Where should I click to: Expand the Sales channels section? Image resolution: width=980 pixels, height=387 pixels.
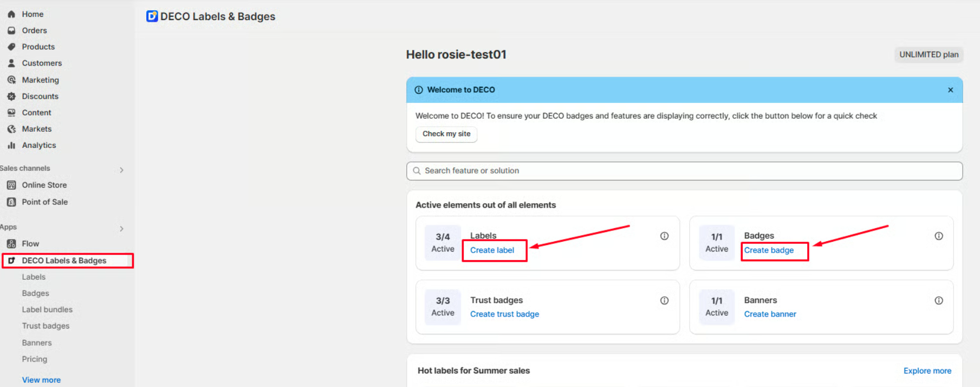(121, 170)
